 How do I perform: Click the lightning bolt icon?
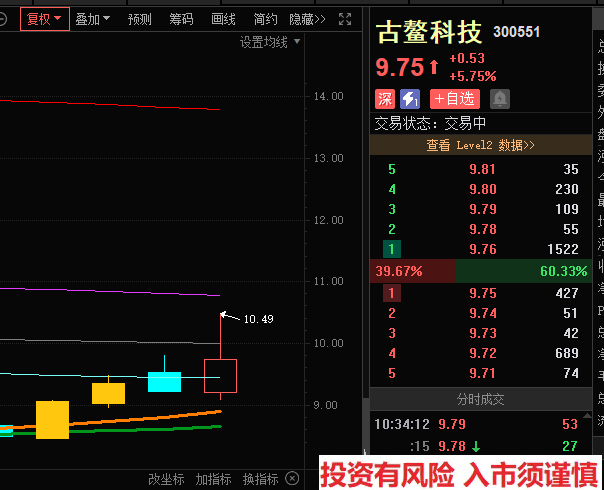410,99
